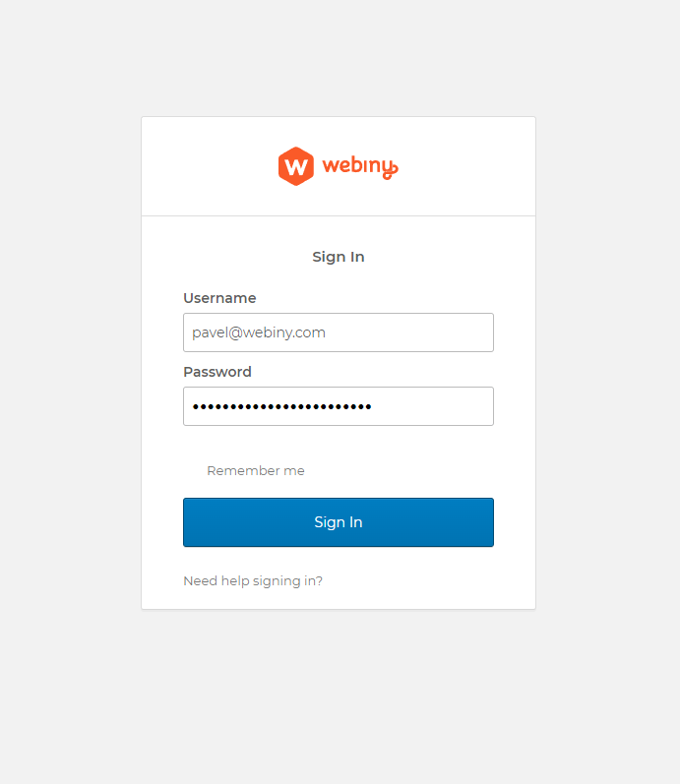Viewport: 680px width, 784px height.
Task: Click empty space inside the Username box
Action: pos(423,332)
